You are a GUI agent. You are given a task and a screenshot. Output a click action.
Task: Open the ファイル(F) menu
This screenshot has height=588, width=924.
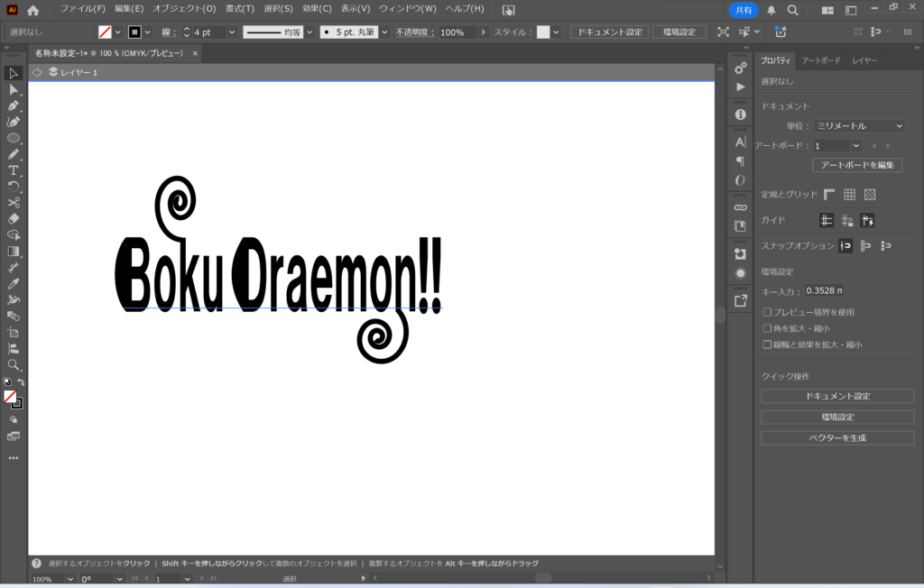pos(82,9)
